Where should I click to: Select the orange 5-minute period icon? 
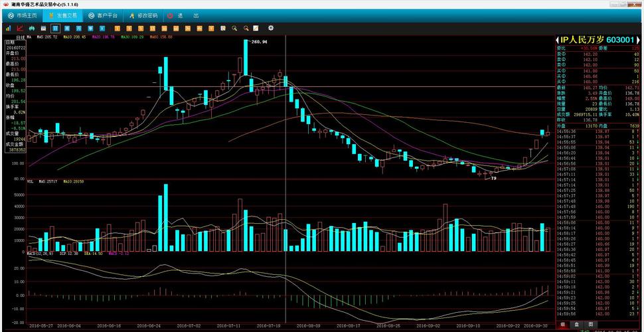[141, 29]
